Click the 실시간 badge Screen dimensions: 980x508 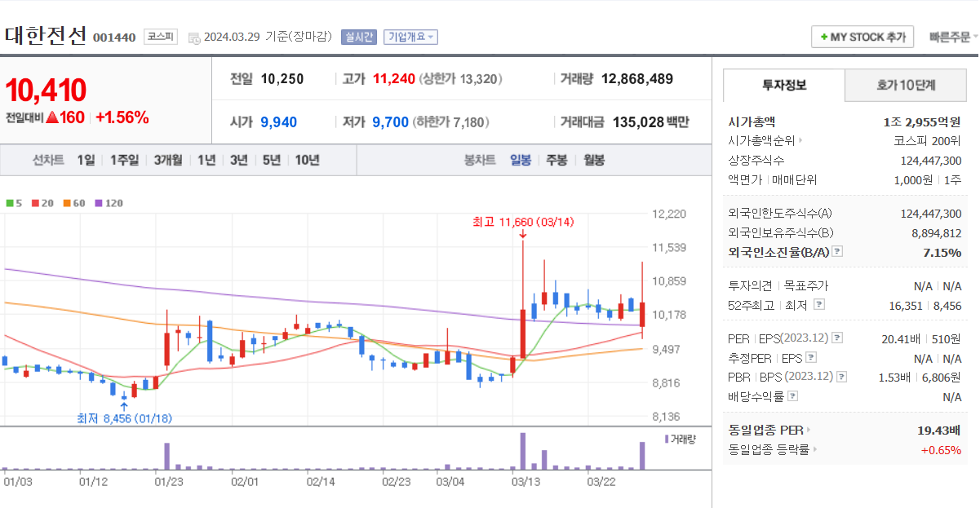(359, 37)
